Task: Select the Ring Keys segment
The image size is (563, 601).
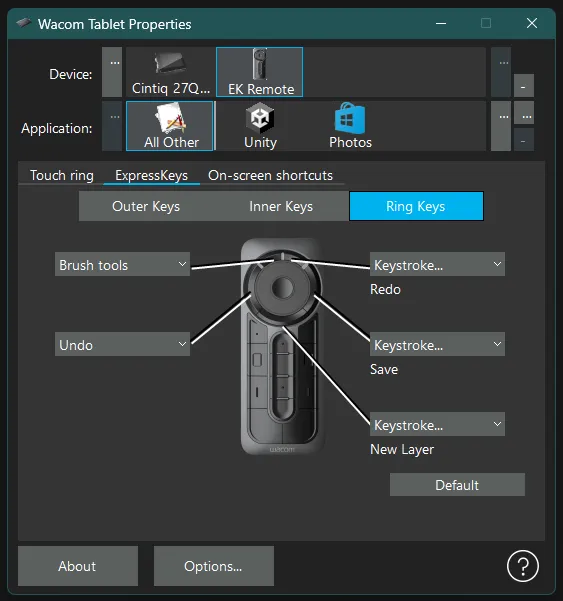Action: coord(416,206)
